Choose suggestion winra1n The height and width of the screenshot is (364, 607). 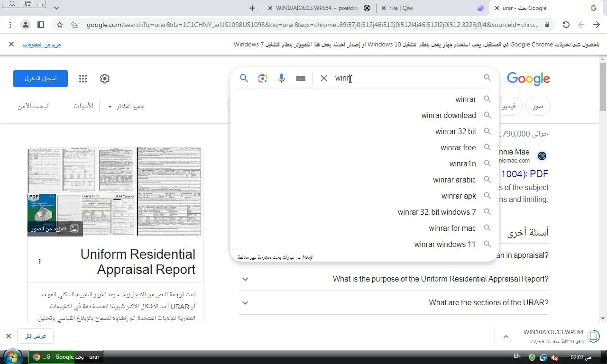pos(364,164)
